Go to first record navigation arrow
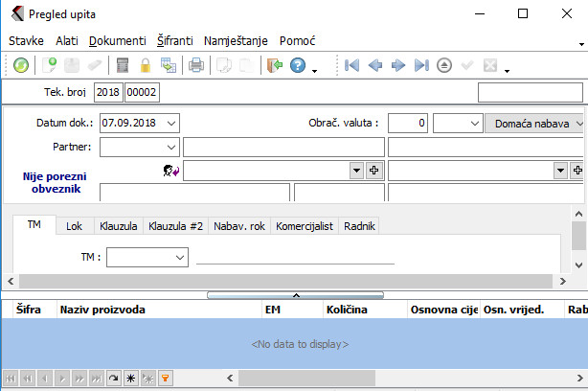This screenshot has width=588, height=391. (x=351, y=66)
